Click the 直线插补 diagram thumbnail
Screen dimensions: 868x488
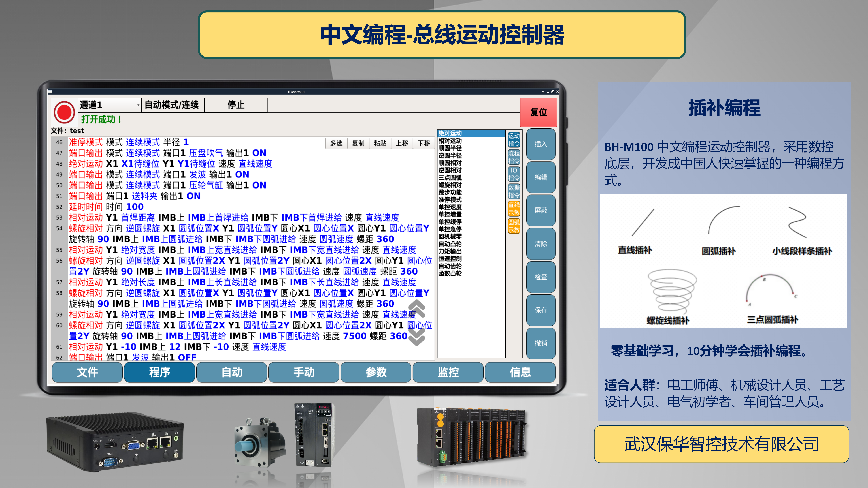pyautogui.click(x=635, y=232)
